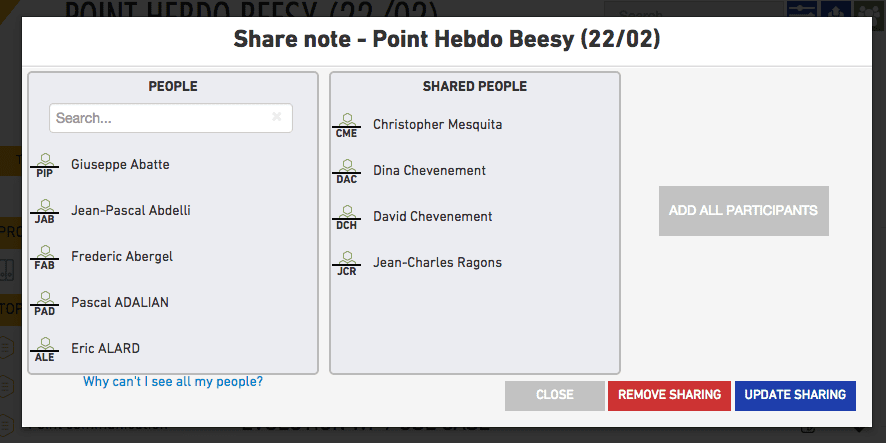
Task: Focus the people Search field
Action: [171, 118]
